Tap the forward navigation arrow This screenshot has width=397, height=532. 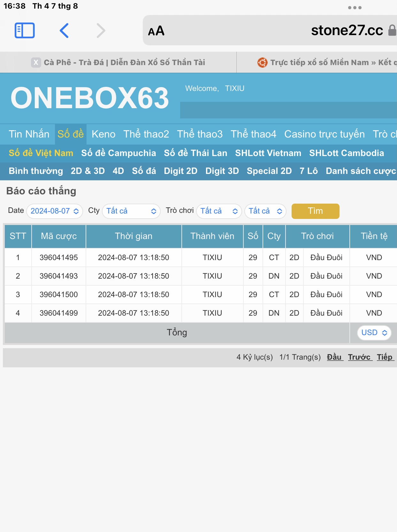coord(101,31)
